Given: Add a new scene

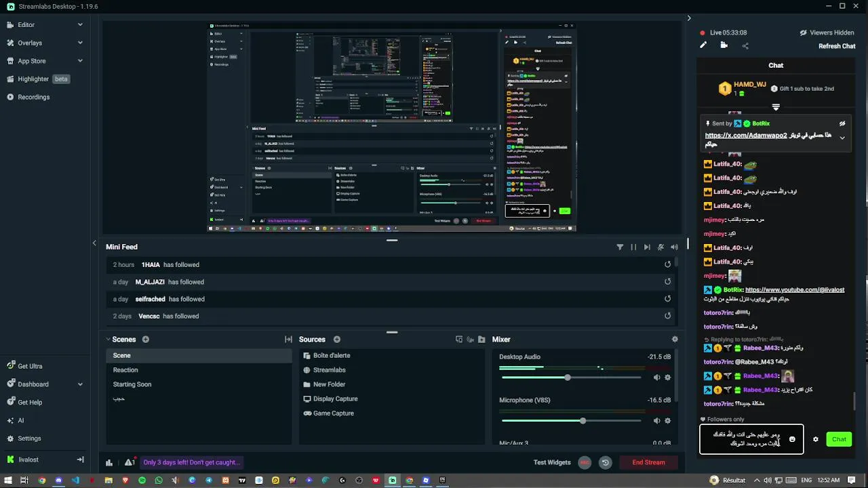Looking at the screenshot, I should click(146, 340).
